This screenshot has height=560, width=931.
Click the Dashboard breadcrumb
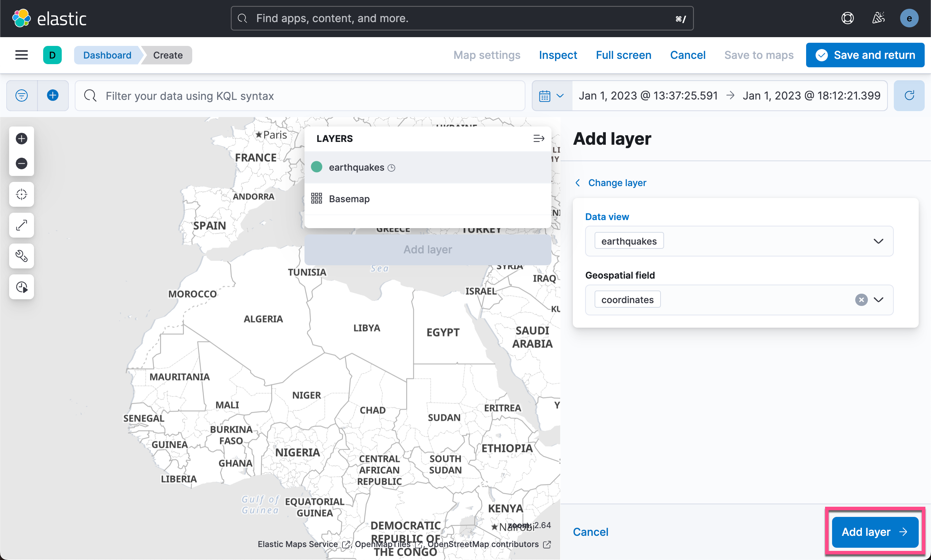point(107,55)
